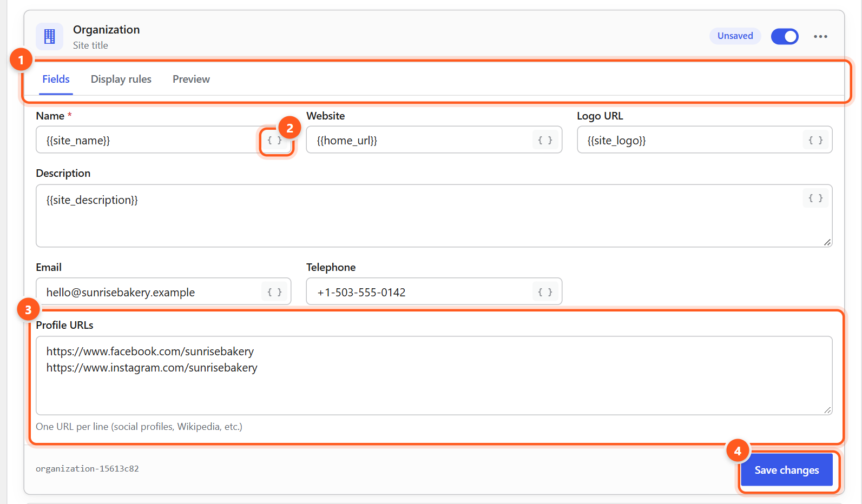The image size is (862, 504).
Task: Click the Organization heading title
Action: [107, 30]
